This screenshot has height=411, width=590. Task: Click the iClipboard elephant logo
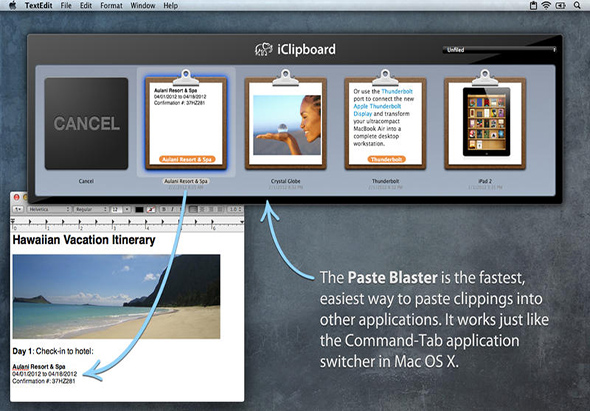point(263,49)
